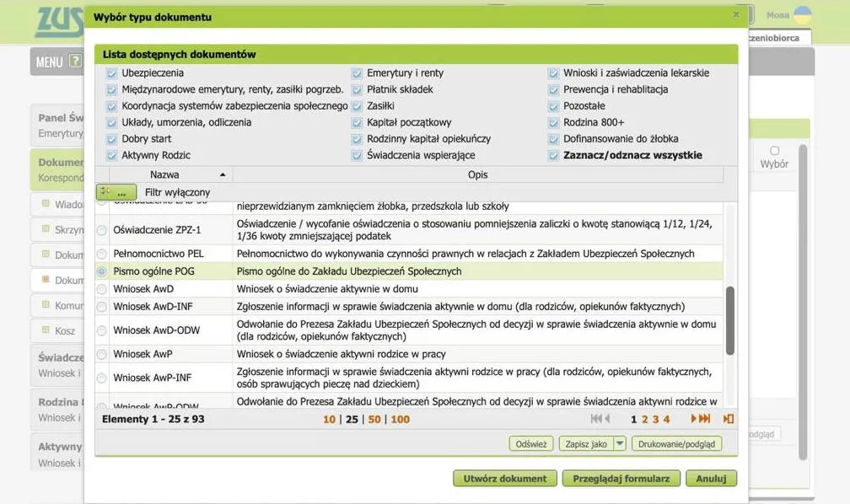Sort the list by Nazwa column arrow
Viewport: 850px width, 504px height.
point(223,174)
